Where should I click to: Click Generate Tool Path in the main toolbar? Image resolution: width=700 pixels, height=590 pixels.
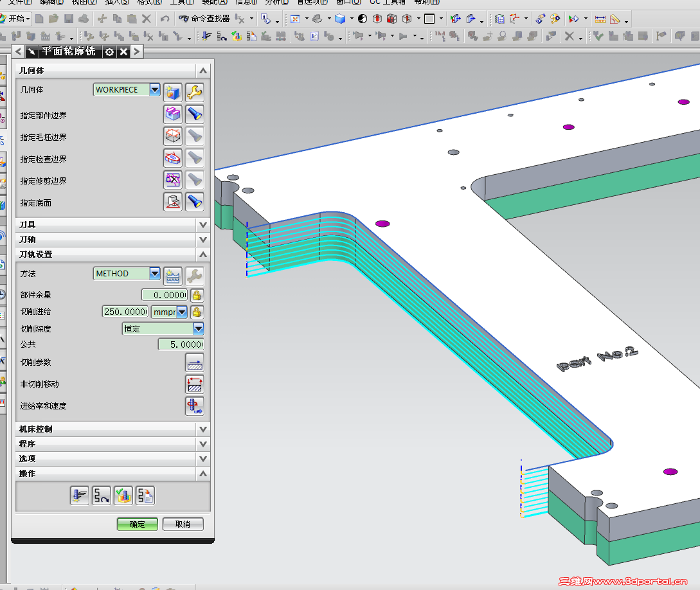(x=206, y=36)
